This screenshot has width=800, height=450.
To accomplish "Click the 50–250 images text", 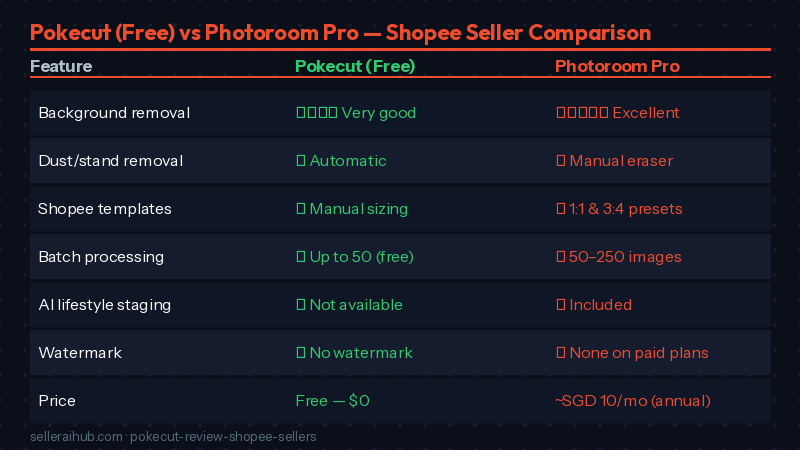I will [625, 257].
